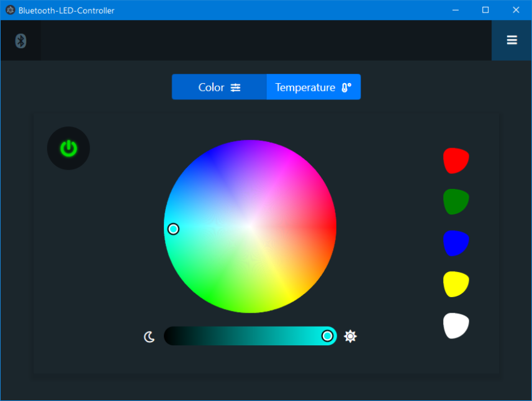Select the green color preset
This screenshot has height=401, width=532.
coord(456,201)
